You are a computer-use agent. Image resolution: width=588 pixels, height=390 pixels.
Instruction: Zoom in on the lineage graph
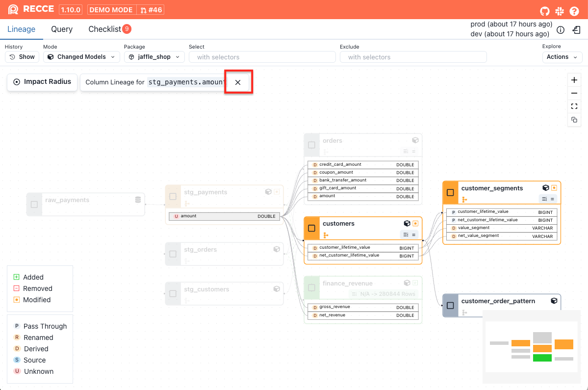pyautogui.click(x=574, y=80)
